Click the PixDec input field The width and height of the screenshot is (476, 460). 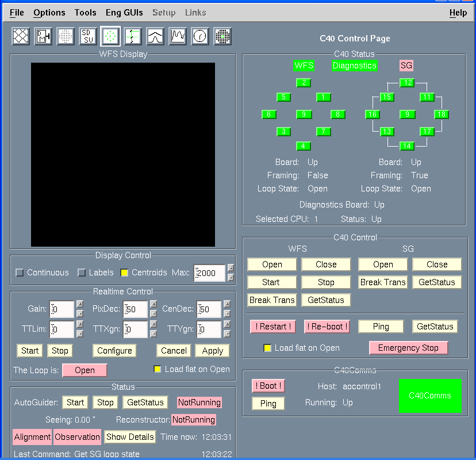click(x=136, y=309)
